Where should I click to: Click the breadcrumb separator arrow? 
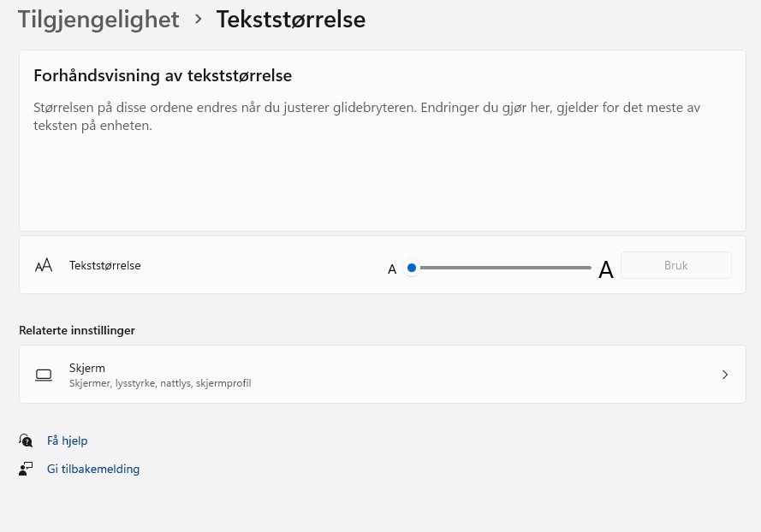pyautogui.click(x=199, y=19)
